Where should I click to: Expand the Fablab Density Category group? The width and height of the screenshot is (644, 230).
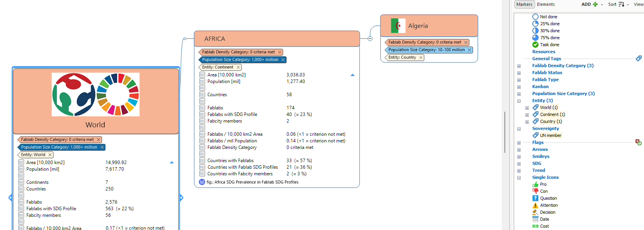pyautogui.click(x=519, y=66)
